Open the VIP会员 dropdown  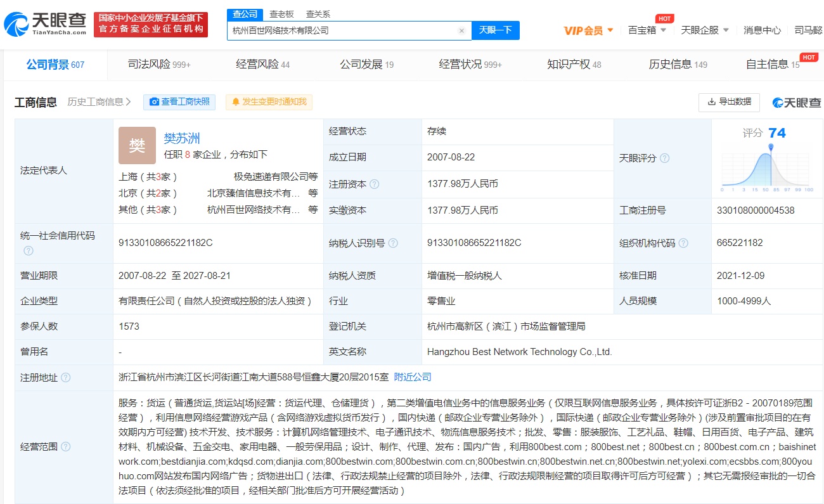point(589,30)
